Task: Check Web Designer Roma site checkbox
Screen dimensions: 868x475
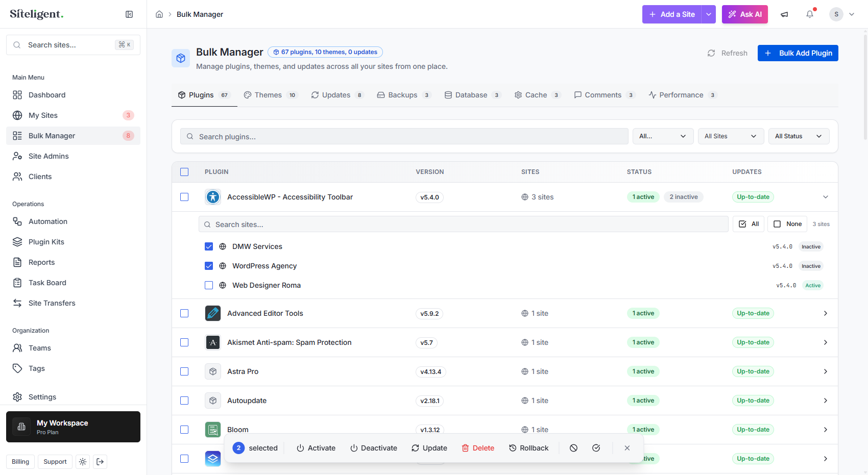Action: [209, 285]
